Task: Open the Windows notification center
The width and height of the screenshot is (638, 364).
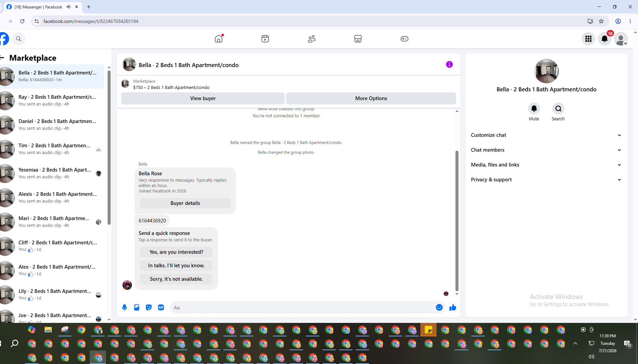Action: tap(628, 343)
